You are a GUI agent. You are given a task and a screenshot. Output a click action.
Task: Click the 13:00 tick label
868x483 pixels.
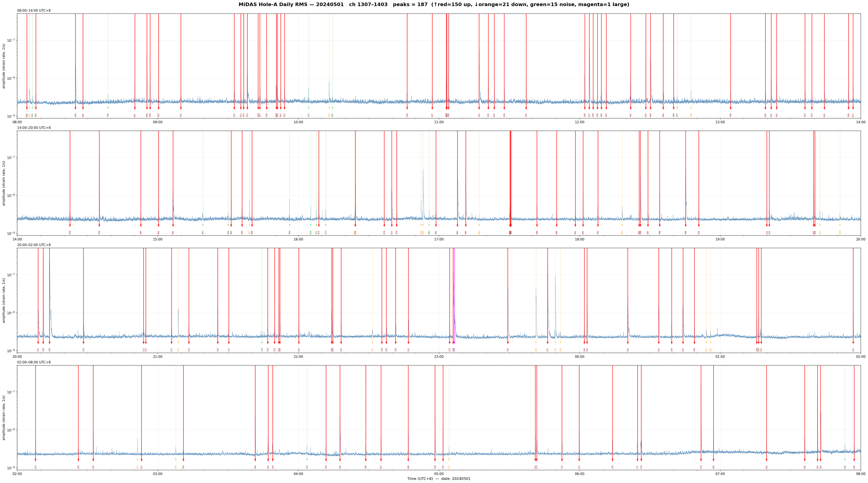[x=720, y=122]
